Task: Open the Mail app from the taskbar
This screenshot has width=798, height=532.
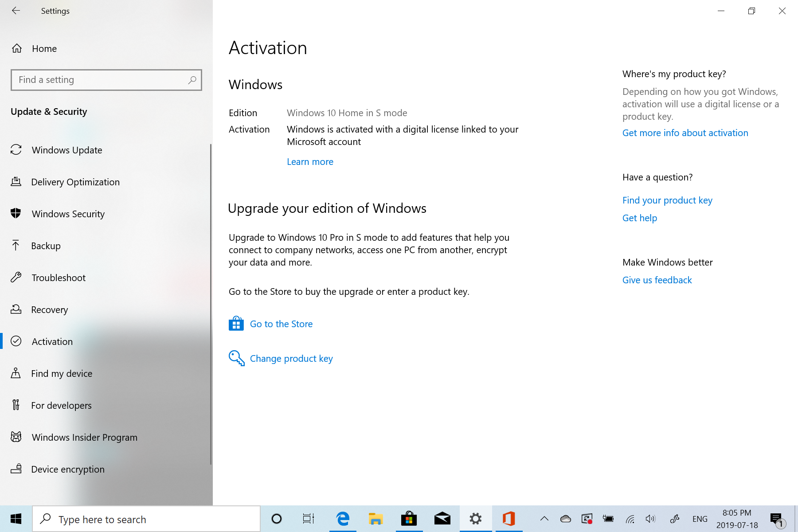Action: click(x=442, y=519)
